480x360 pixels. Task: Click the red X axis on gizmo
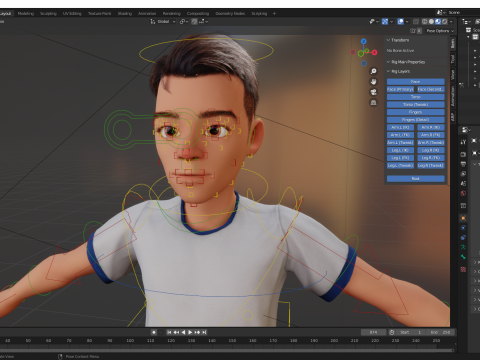pos(374,52)
